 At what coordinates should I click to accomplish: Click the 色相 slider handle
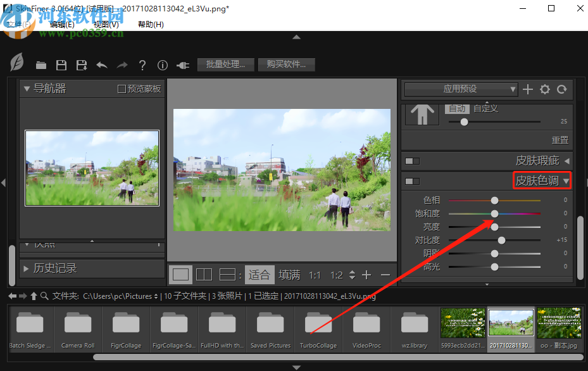494,200
